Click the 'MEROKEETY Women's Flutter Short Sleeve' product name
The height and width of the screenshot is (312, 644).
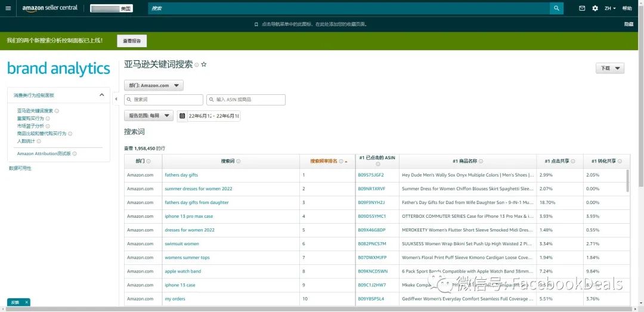(468, 230)
